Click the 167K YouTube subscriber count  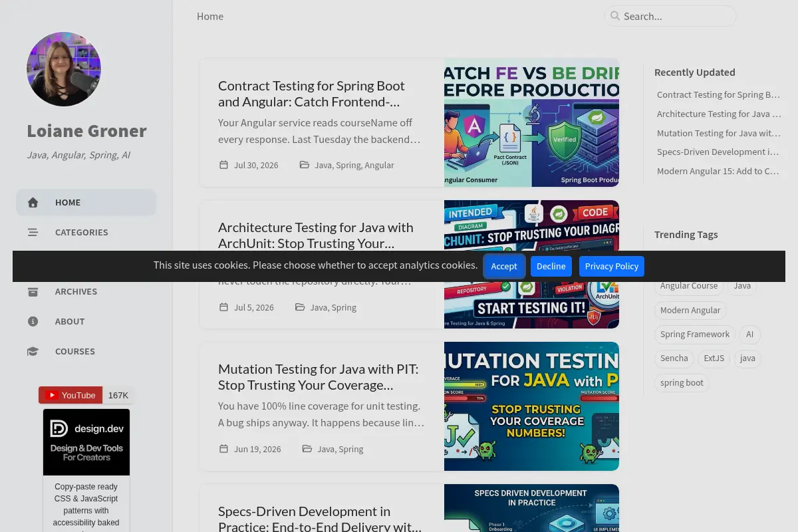(x=118, y=395)
